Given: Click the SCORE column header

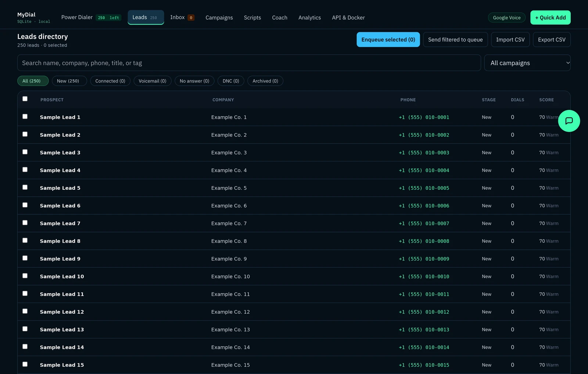Looking at the screenshot, I should click(546, 100).
